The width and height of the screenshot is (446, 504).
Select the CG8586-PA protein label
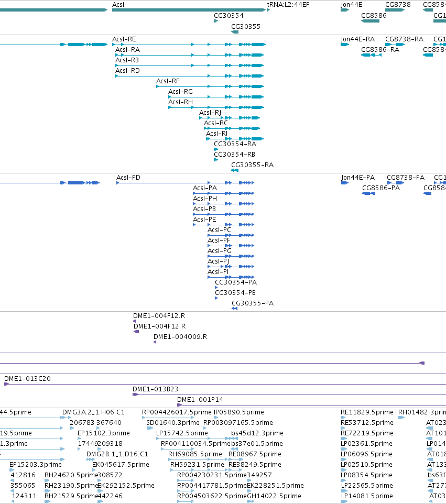[x=381, y=188]
